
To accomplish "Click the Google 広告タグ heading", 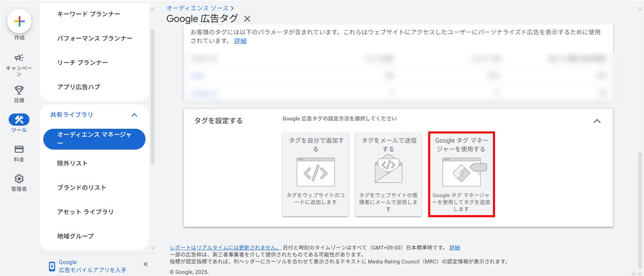I will (x=202, y=19).
